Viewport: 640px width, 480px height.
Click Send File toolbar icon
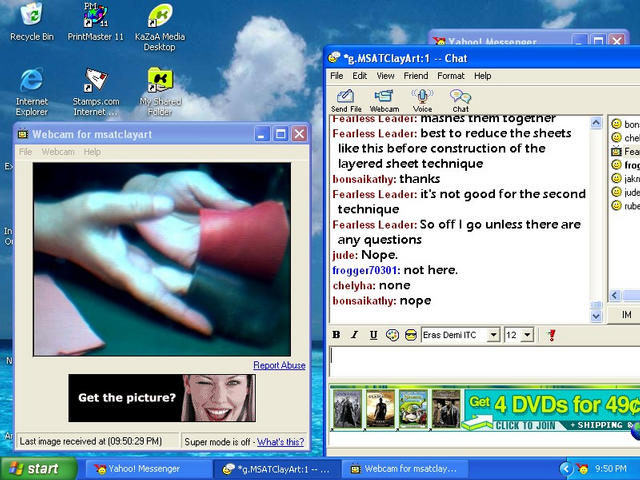(346, 100)
